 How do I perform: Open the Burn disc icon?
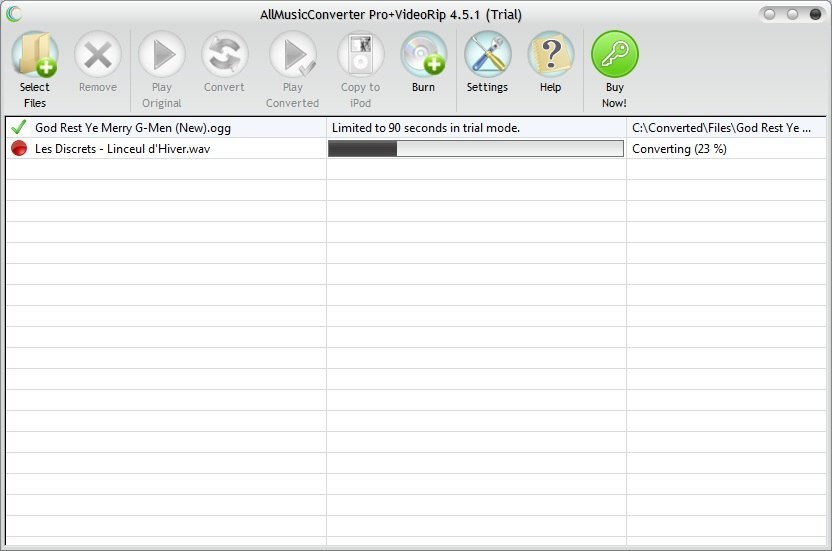click(423, 55)
